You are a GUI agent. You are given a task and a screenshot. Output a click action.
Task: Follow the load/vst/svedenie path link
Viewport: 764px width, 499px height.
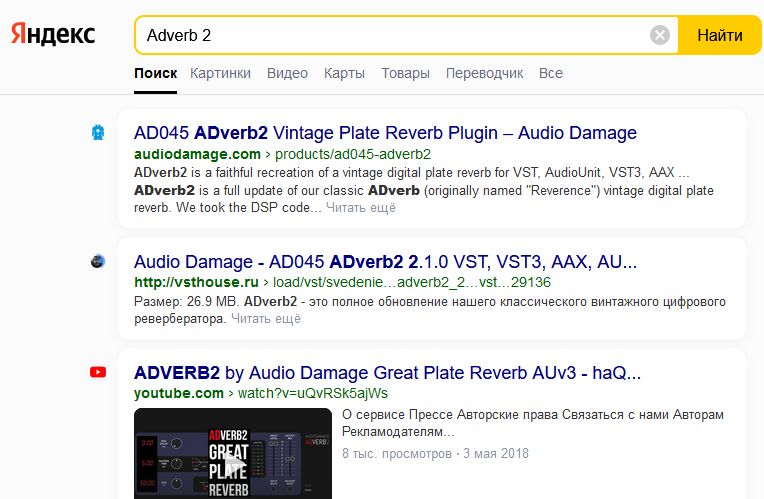click(x=412, y=283)
